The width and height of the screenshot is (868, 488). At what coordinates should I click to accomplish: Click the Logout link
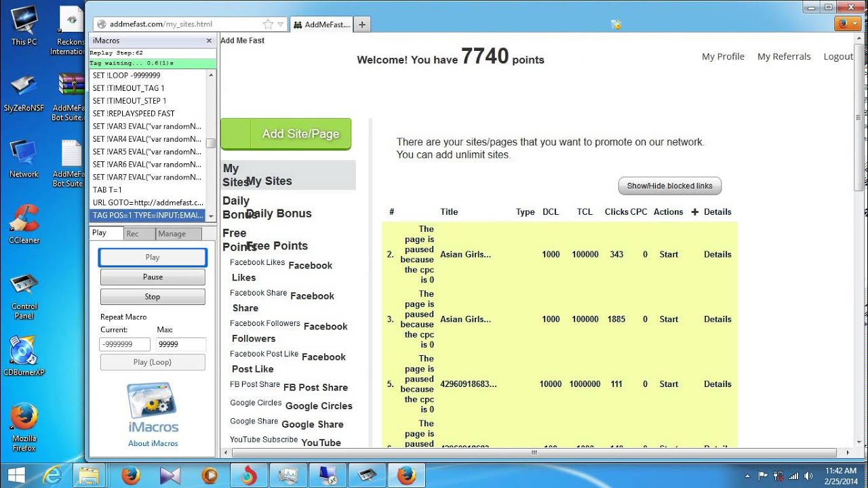tap(838, 57)
